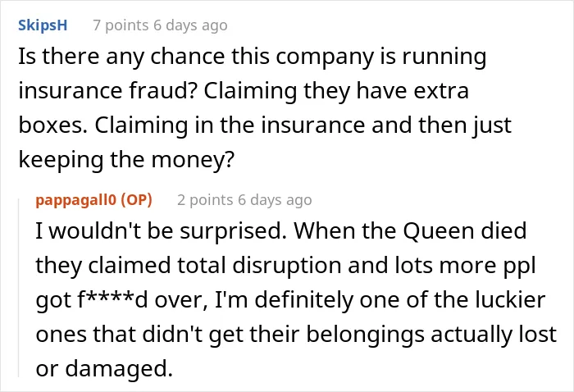Image resolution: width=574 pixels, height=392 pixels.
Task: Click the sentence 'I wouldn't be surprised.'
Action: 161,231
